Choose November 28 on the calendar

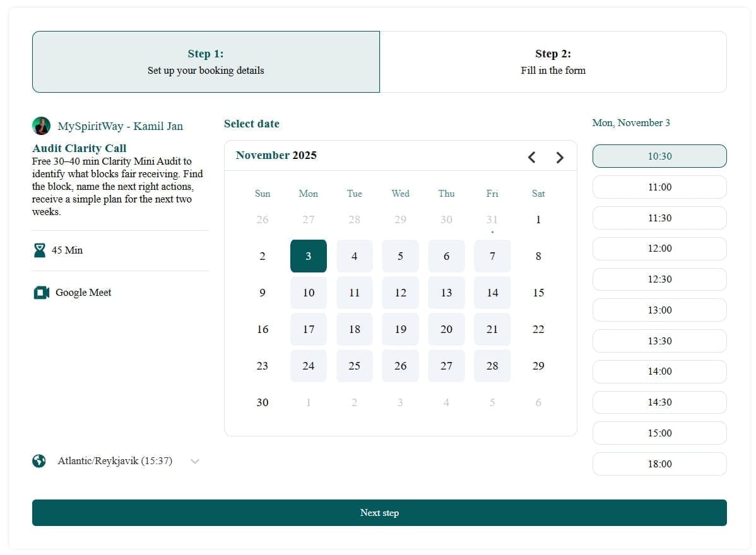tap(492, 366)
